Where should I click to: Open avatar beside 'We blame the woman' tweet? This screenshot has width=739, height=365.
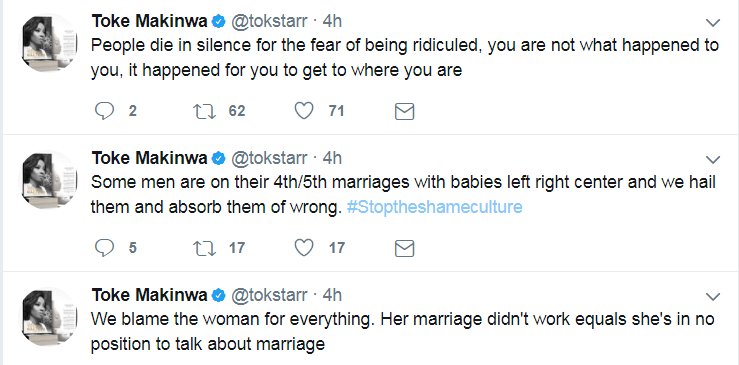(x=49, y=316)
